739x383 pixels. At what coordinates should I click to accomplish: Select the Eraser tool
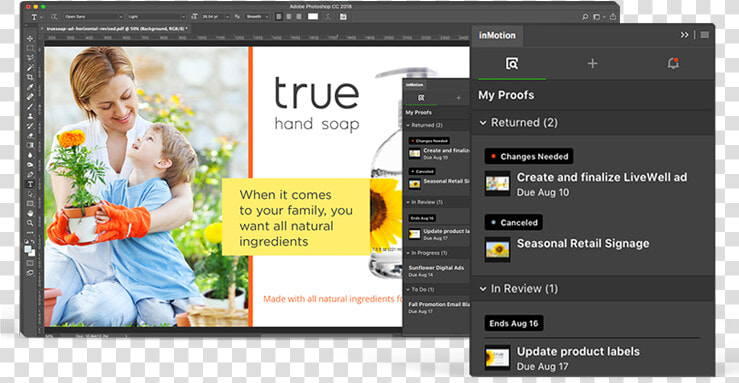[30, 135]
